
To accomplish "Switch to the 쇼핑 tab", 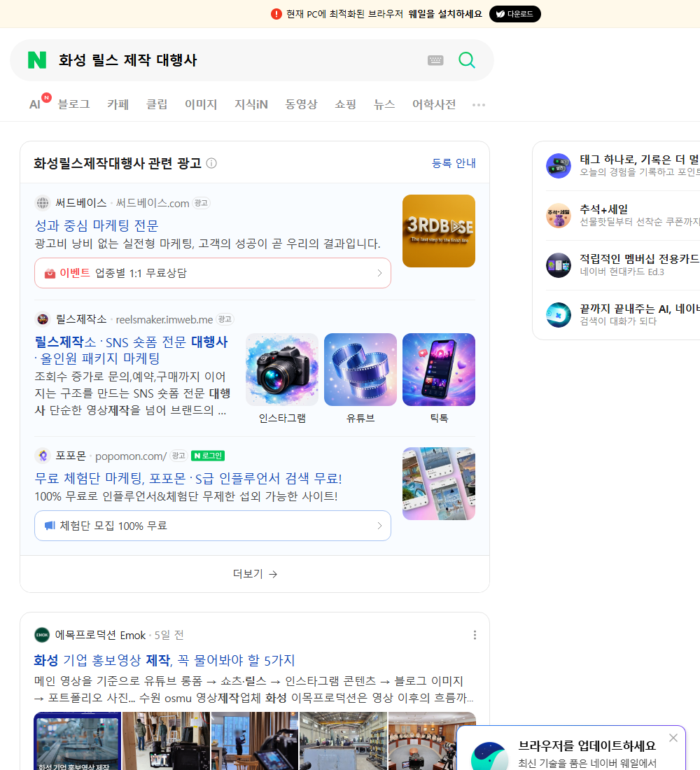I will pos(345,104).
